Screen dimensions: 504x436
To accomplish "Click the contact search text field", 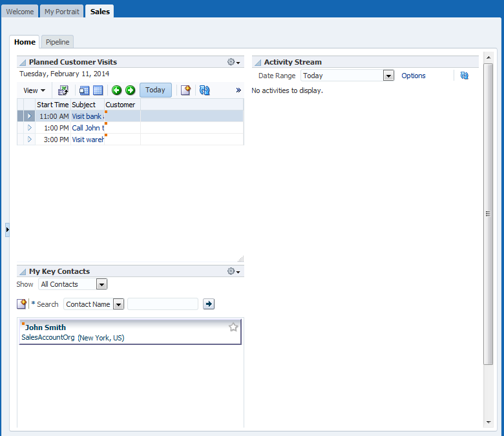I will click(x=163, y=304).
